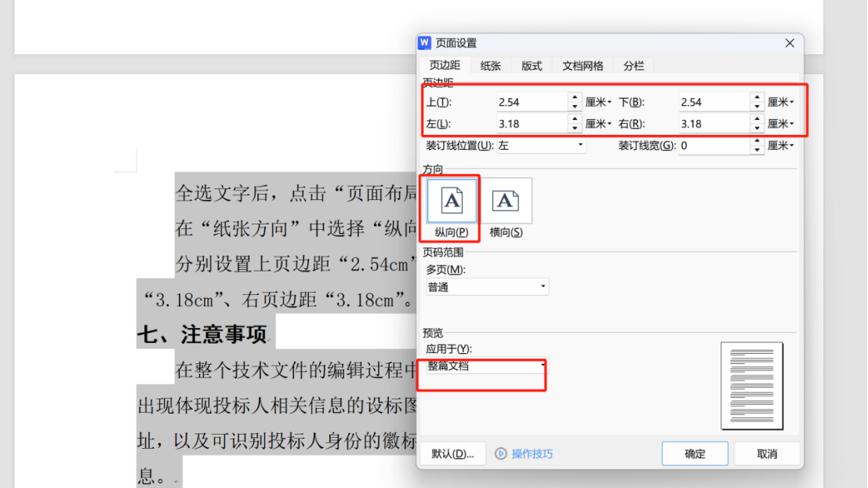The height and width of the screenshot is (488, 868).
Task: Switch to the 文档网格 tab
Action: click(x=583, y=66)
